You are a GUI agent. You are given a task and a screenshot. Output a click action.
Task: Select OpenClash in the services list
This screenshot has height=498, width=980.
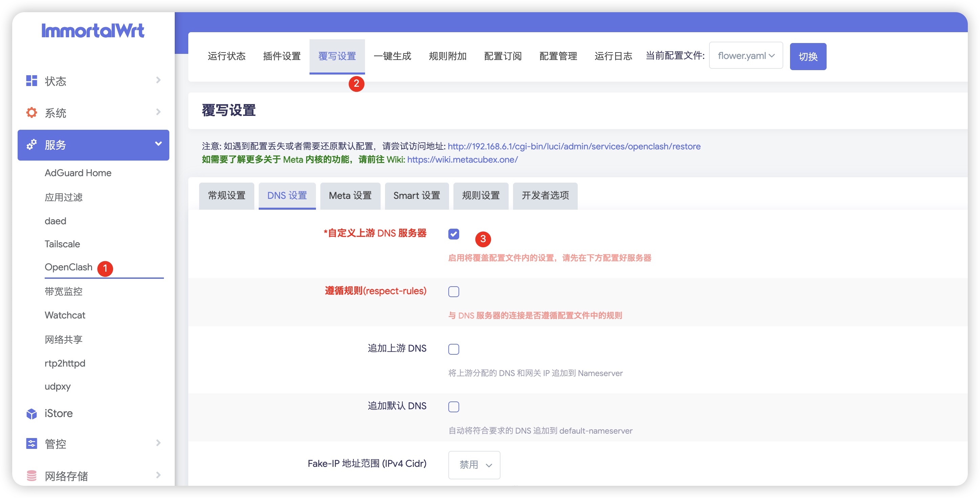click(68, 267)
